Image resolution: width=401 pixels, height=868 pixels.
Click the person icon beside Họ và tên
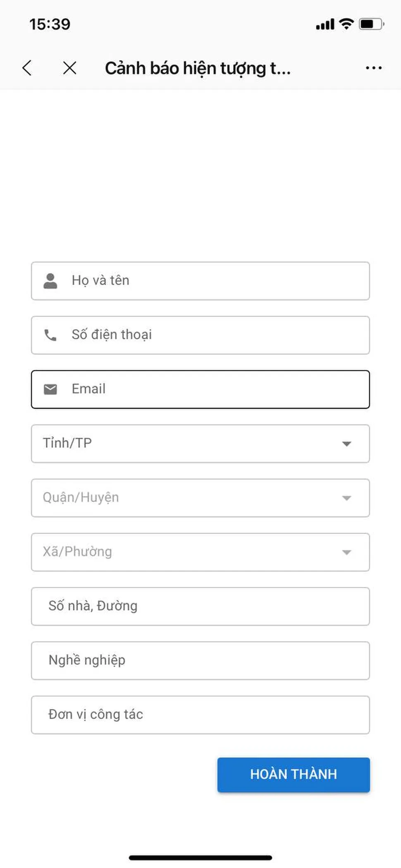coord(50,281)
